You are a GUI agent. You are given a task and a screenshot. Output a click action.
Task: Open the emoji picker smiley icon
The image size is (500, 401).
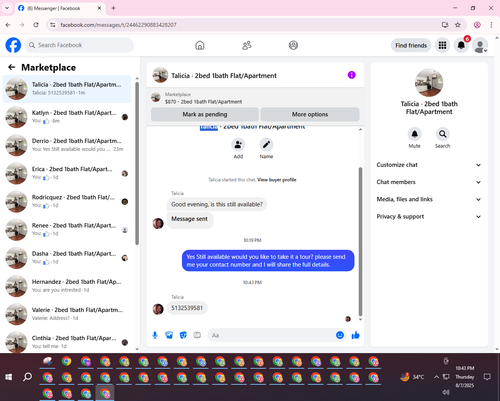tap(340, 335)
